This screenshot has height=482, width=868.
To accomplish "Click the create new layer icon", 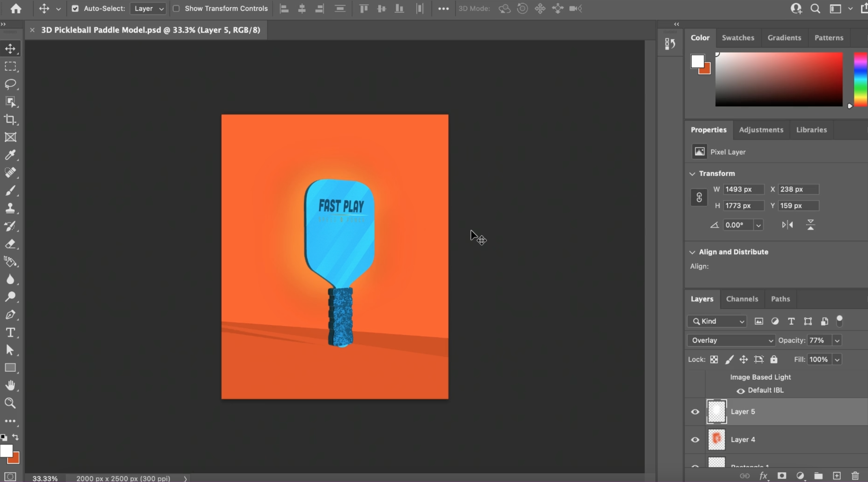I will point(837,476).
